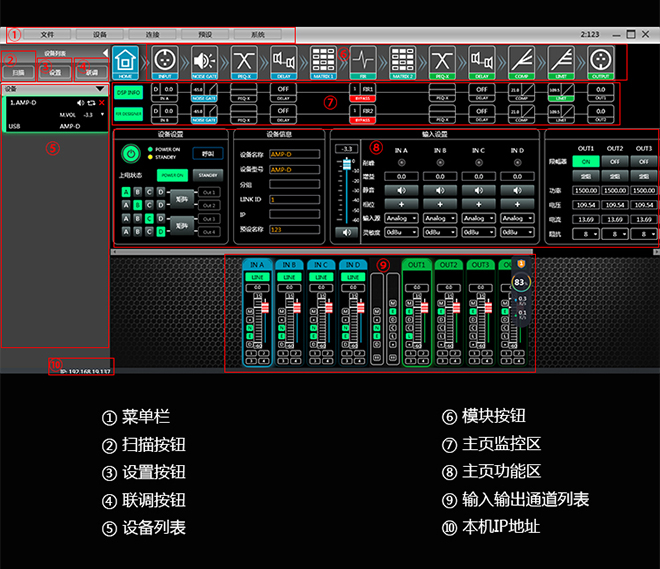660x569 pixels.
Task: Click the 联调 button
Action: point(91,73)
